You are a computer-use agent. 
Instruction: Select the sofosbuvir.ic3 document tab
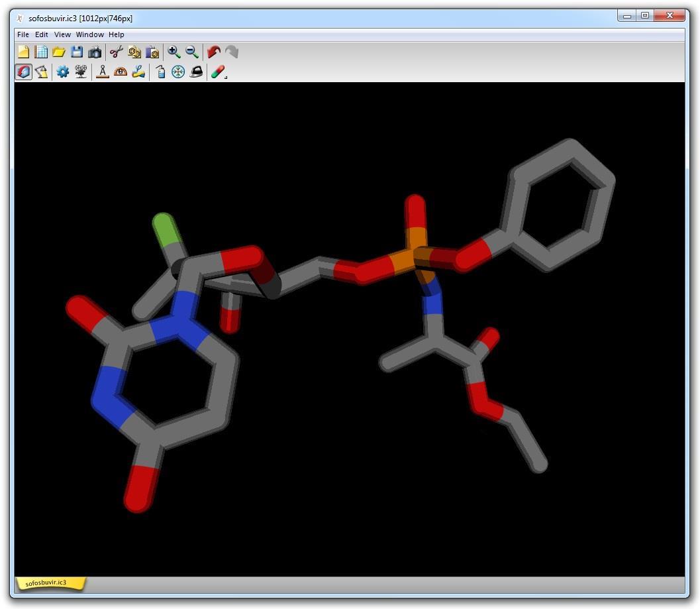(x=46, y=583)
